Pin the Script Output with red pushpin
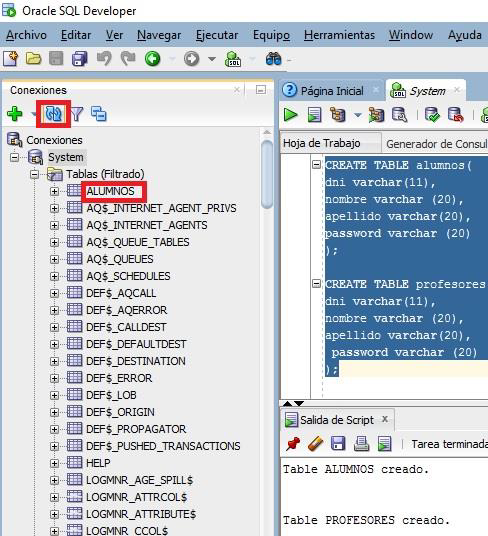488x536 pixels. click(293, 444)
